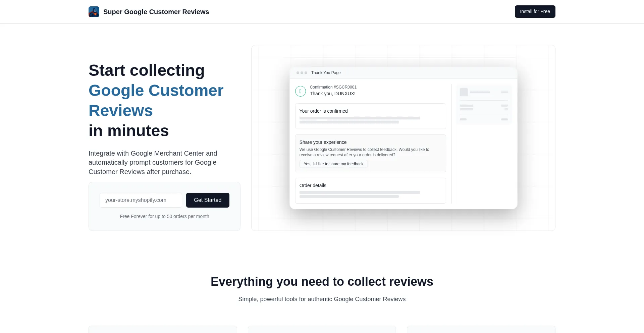Viewport: 644px width, 333px height.
Task: Click the Integrate with Google Merchant Center paragraph
Action: [x=153, y=163]
